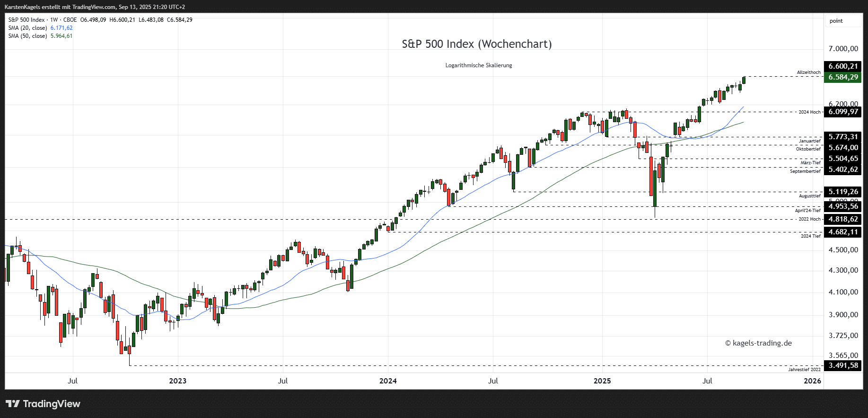Select the 3.491,58 price tag
Viewport: 868px width, 418px height.
(x=843, y=365)
